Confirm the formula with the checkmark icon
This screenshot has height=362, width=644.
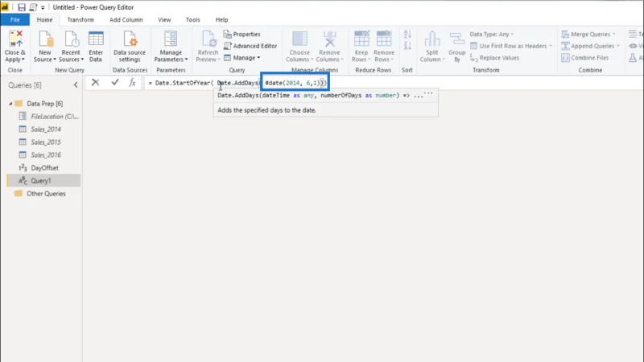tap(114, 83)
